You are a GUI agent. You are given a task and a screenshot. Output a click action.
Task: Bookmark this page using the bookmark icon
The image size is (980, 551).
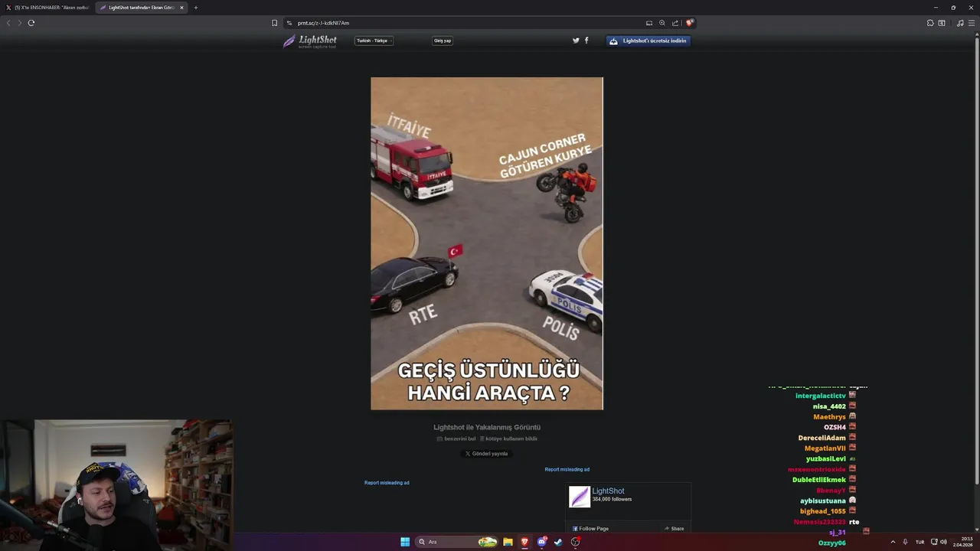274,23
